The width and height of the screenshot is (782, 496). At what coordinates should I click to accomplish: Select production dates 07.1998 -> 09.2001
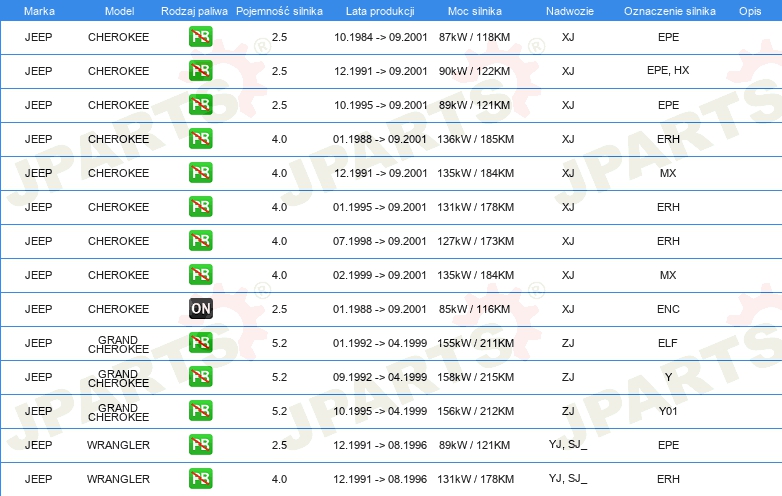pos(380,241)
